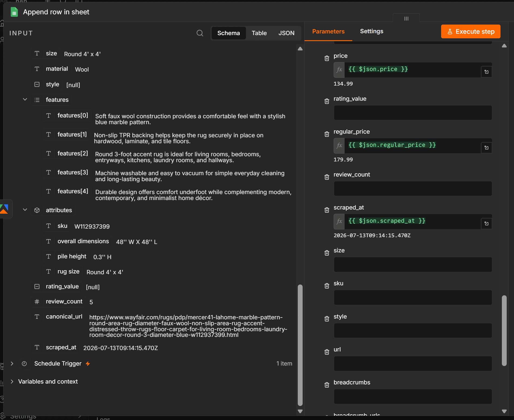Collapse the features list
Screen dimensions: 514x420
coord(25,100)
